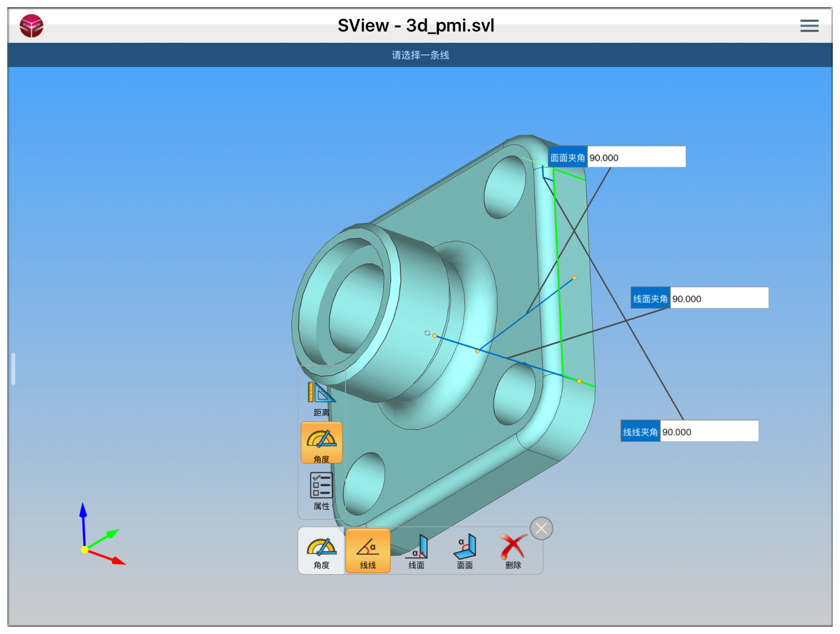The width and height of the screenshot is (840, 634).
Task: Click the 线面夹角 value field
Action: [x=719, y=298]
